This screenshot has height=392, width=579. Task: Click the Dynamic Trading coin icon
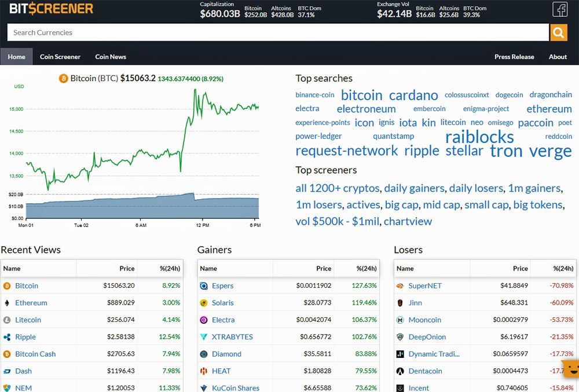pos(400,354)
